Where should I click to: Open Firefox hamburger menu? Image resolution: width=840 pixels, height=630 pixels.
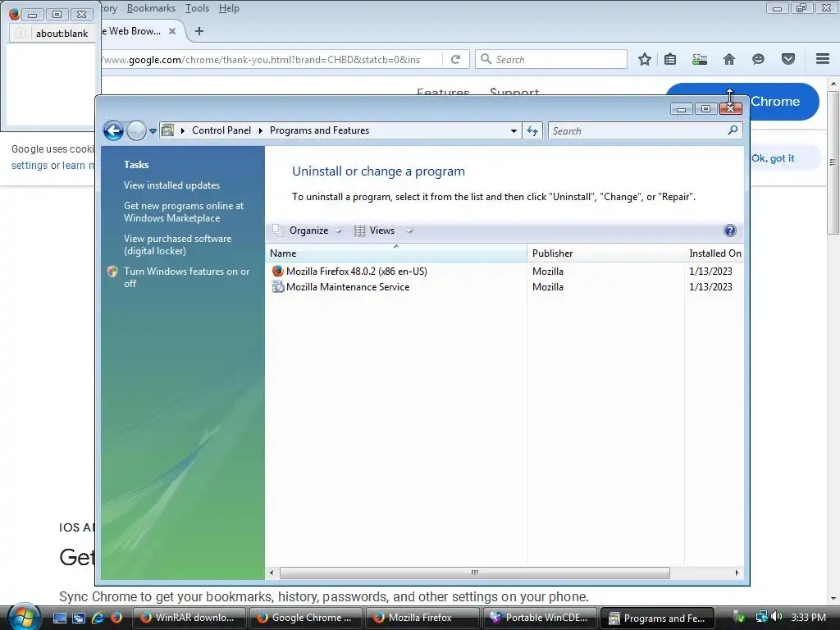click(x=823, y=59)
